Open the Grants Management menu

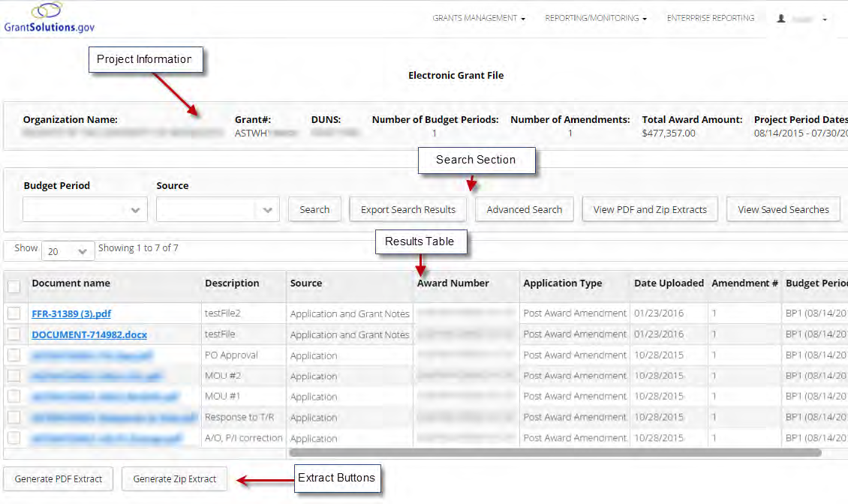coord(478,19)
